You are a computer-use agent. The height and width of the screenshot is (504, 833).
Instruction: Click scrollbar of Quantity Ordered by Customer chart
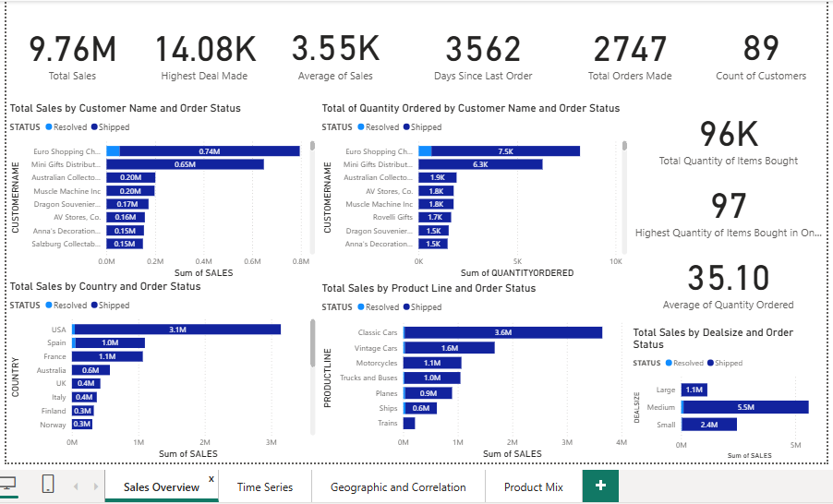(624, 145)
